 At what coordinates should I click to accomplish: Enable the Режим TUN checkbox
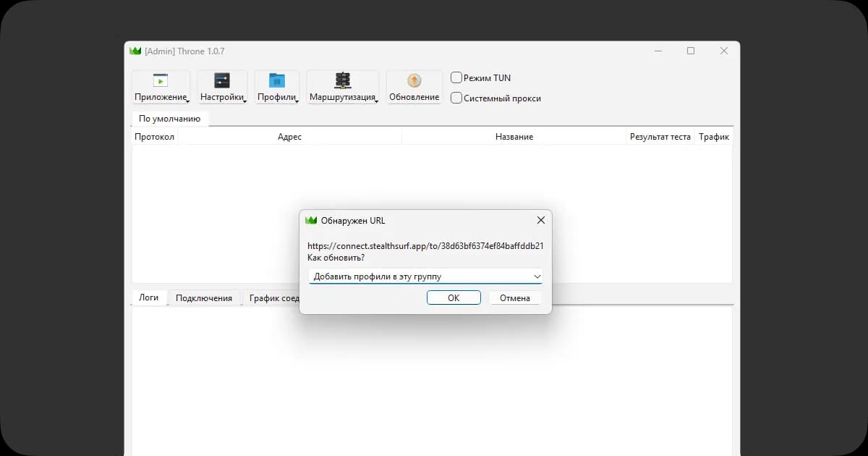point(456,77)
